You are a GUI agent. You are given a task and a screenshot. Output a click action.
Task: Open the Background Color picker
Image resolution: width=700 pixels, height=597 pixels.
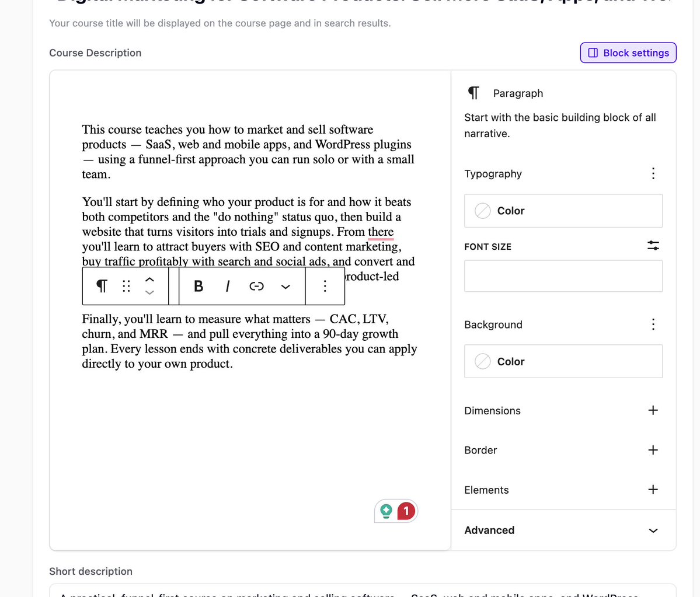tap(563, 361)
